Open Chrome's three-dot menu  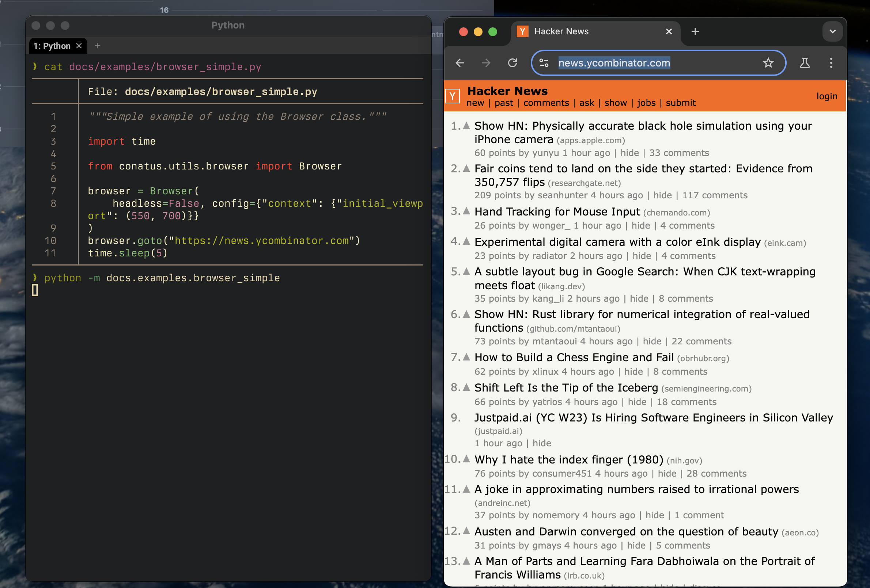(x=831, y=63)
